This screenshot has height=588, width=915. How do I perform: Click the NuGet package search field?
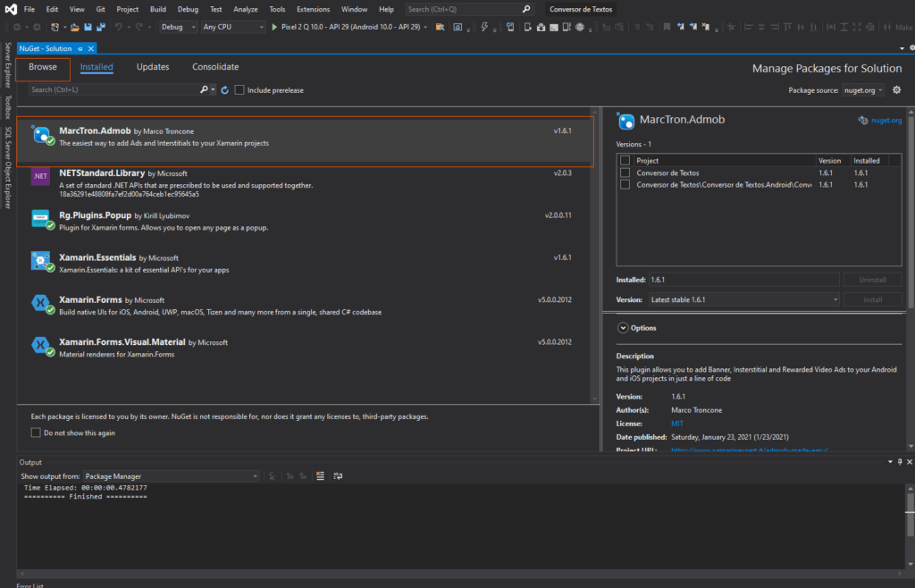click(x=113, y=90)
